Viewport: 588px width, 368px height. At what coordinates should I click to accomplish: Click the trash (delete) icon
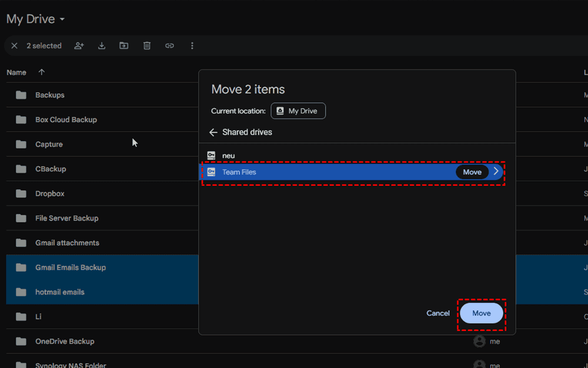click(x=147, y=46)
